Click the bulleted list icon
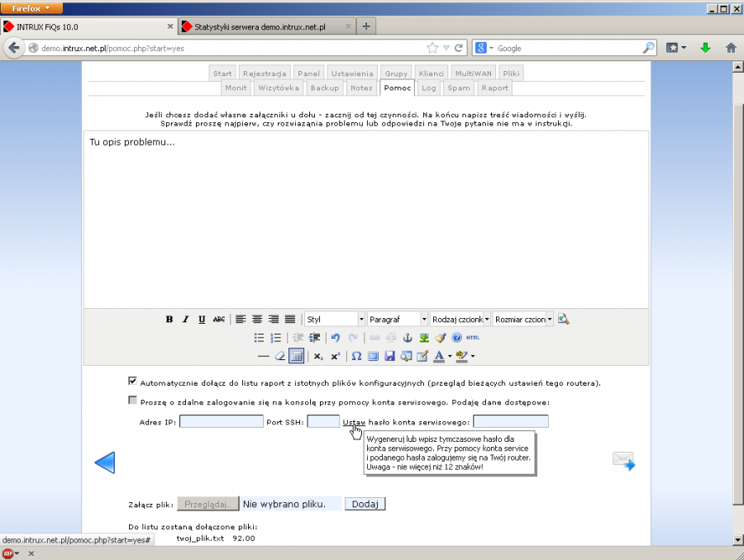 [x=259, y=338]
